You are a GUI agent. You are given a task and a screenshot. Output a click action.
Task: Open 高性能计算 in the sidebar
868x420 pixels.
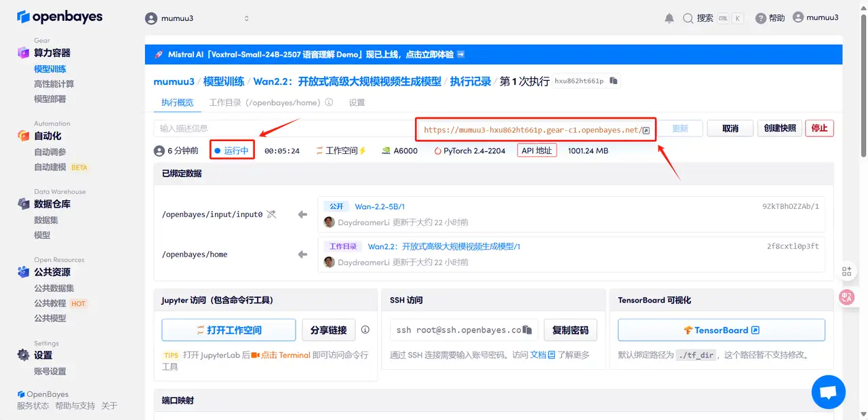54,84
